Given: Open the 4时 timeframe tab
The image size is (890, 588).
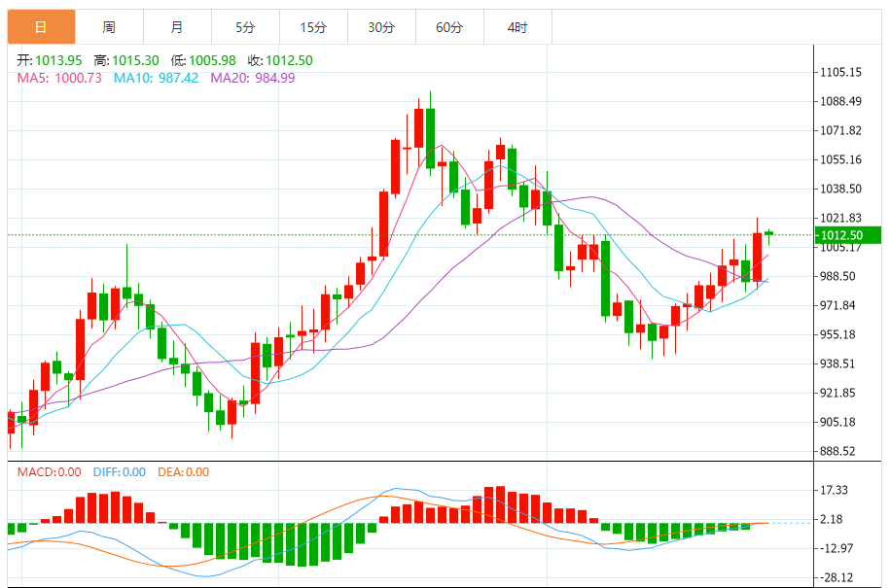Looking at the screenshot, I should (518, 26).
